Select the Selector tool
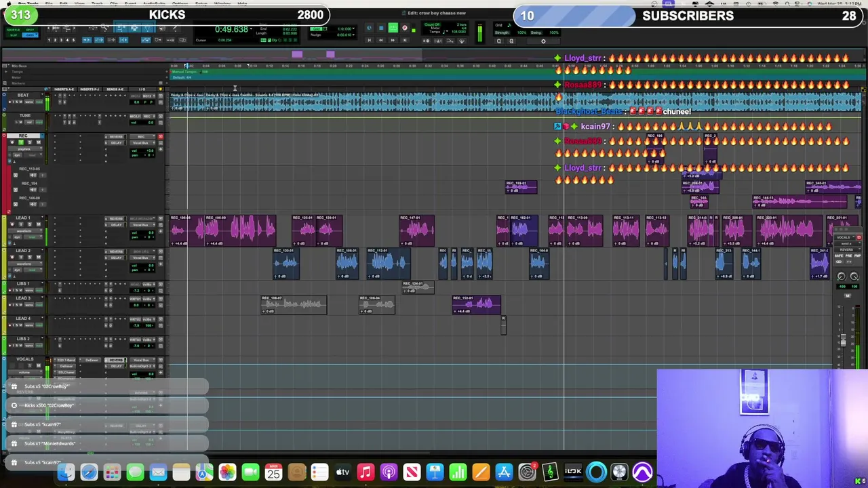The image size is (868, 488). [x=135, y=27]
